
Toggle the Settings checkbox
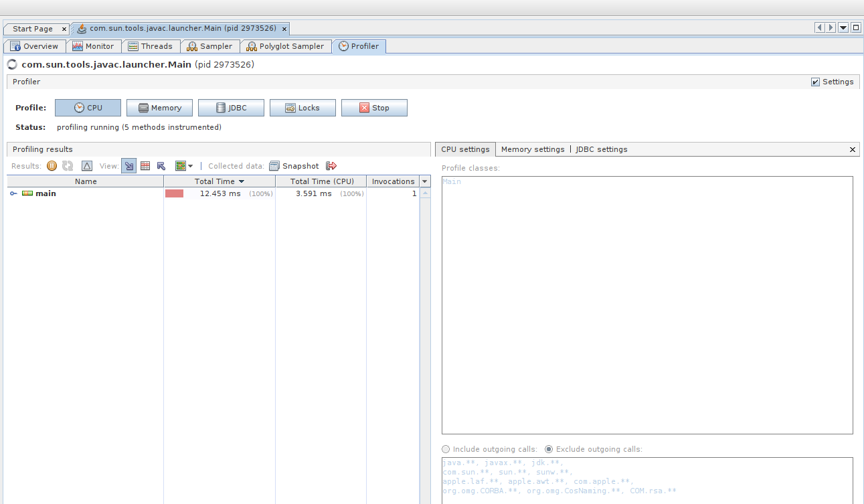point(815,82)
